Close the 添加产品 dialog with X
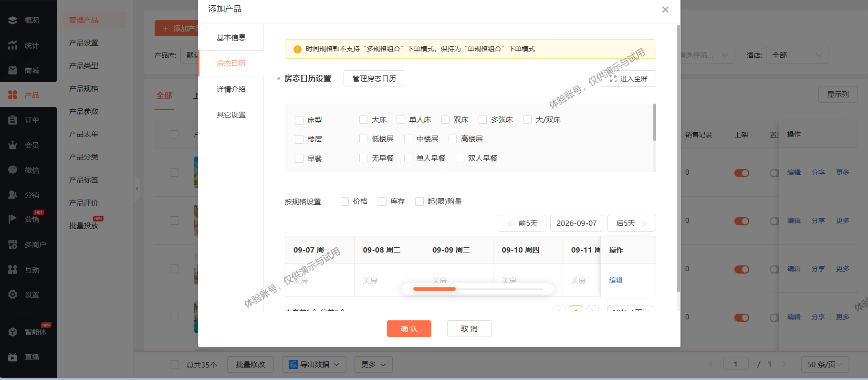 (x=665, y=10)
